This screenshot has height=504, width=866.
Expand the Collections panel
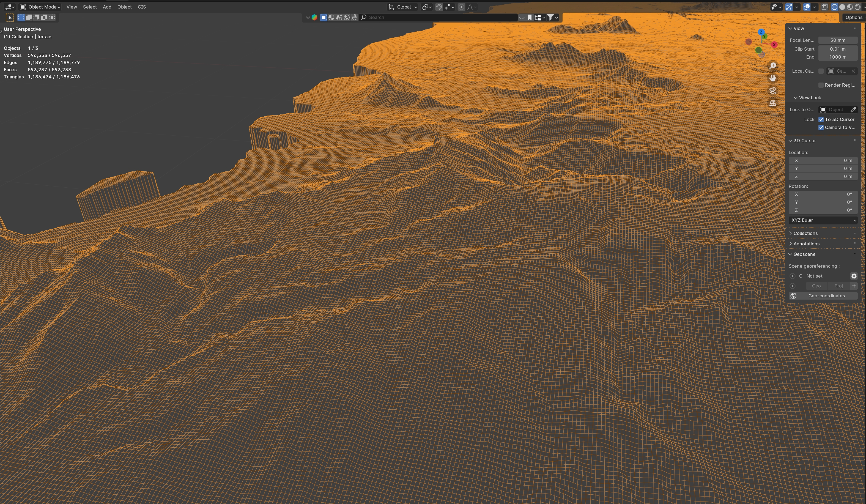click(x=805, y=233)
